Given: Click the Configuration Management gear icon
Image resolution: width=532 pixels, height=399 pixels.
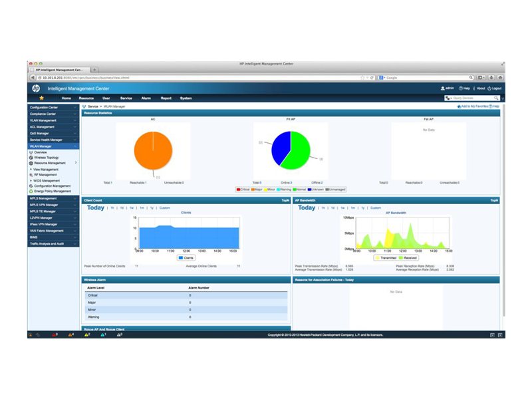Looking at the screenshot, I should pyautogui.click(x=31, y=186).
